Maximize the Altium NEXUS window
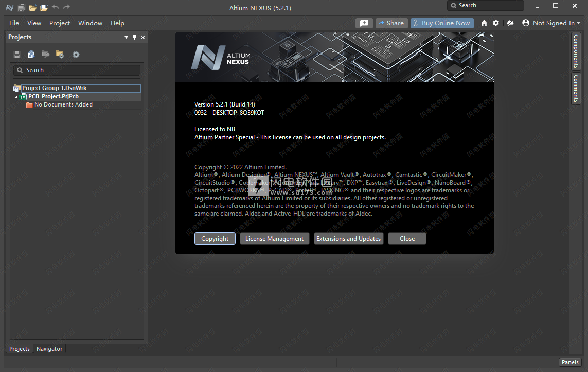588x372 pixels. click(x=556, y=6)
